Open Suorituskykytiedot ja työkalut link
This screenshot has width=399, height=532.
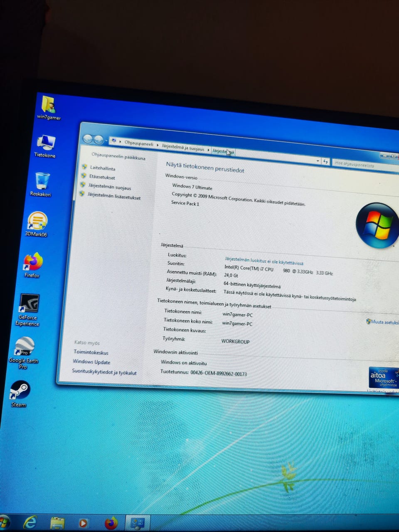(104, 372)
